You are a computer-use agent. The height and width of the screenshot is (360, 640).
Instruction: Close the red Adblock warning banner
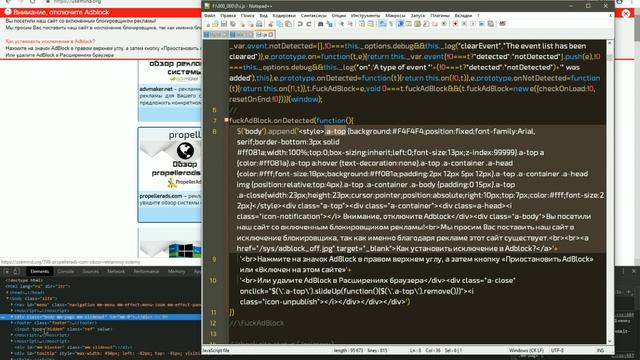[x=626, y=13]
